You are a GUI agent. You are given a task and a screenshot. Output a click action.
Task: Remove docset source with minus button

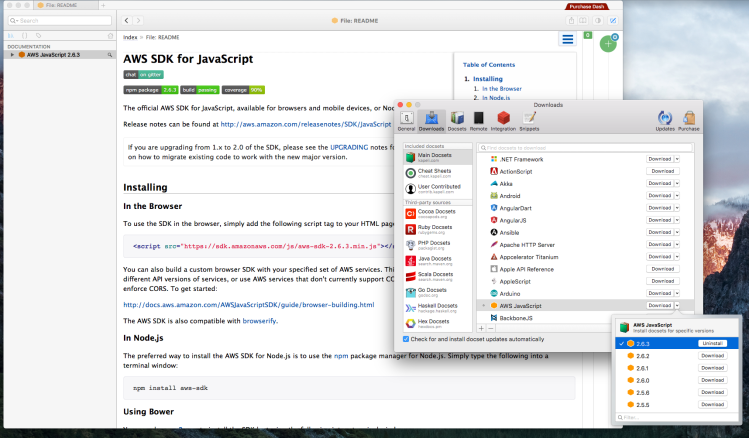pyautogui.click(x=491, y=329)
